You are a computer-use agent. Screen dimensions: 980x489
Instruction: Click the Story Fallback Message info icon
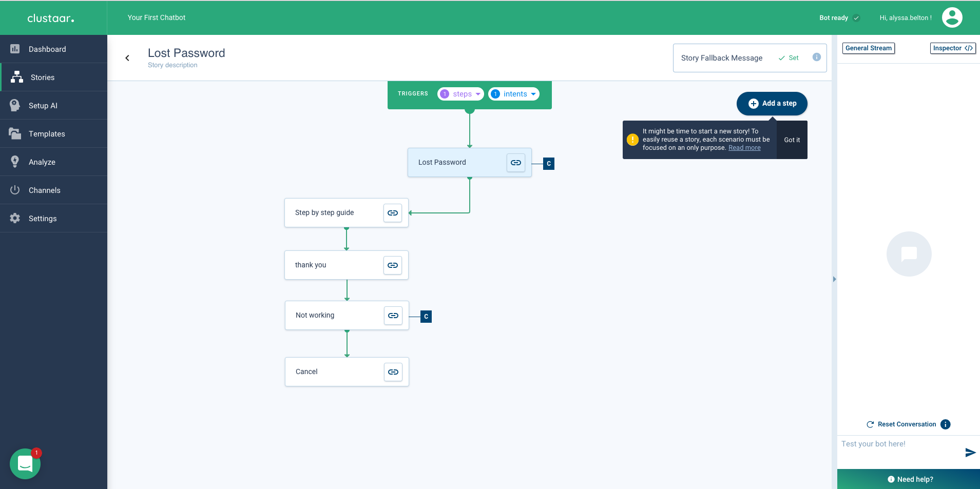tap(816, 57)
